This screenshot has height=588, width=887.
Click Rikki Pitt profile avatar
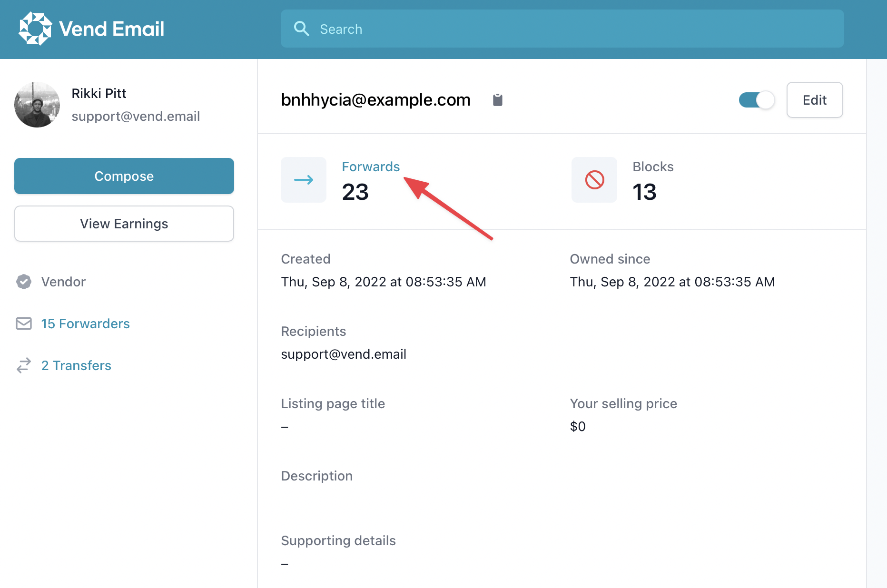(37, 105)
